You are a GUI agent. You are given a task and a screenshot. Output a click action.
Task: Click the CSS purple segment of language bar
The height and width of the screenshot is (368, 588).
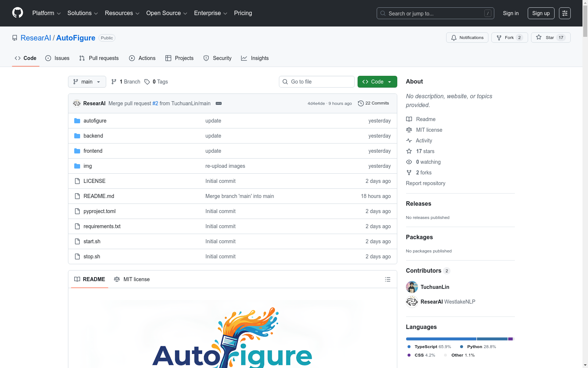[x=510, y=339]
